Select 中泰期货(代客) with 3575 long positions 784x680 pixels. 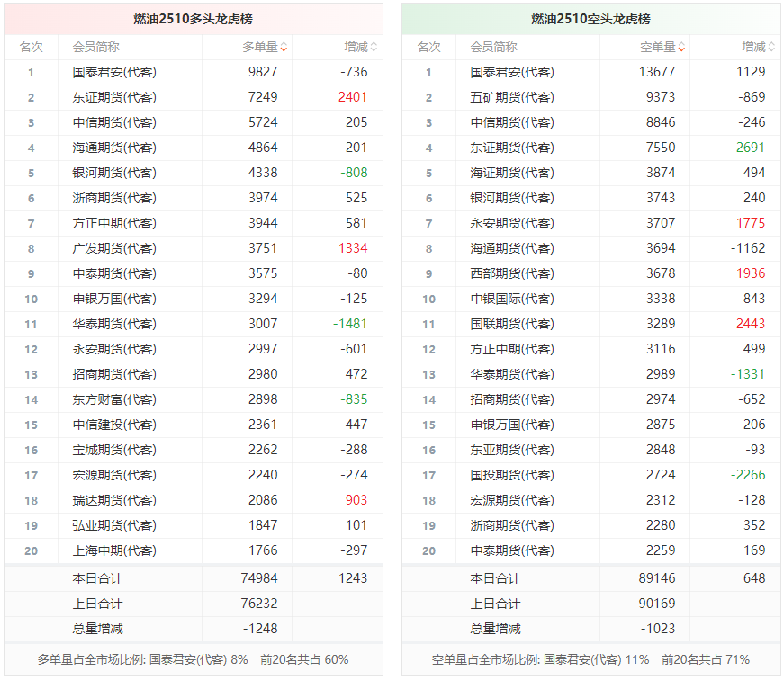click(114, 273)
